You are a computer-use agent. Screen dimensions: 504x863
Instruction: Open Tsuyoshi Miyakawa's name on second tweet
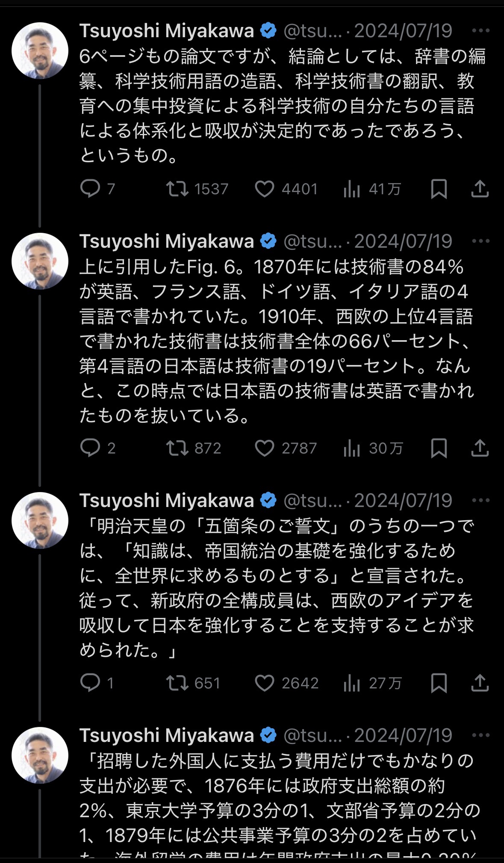pyautogui.click(x=167, y=241)
